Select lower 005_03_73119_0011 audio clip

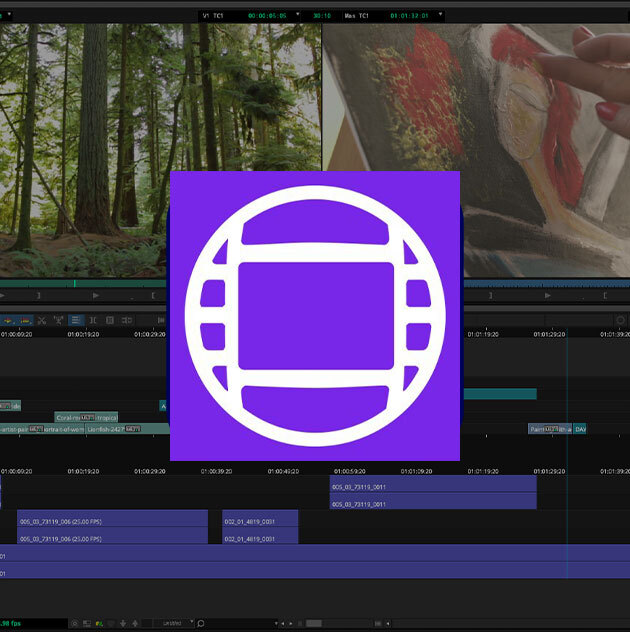pos(433,501)
